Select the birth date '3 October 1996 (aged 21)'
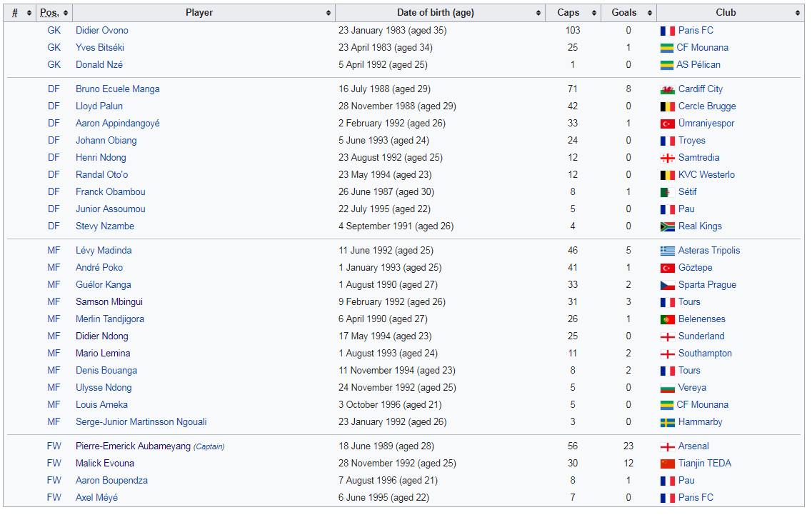This screenshot has width=812, height=515. coord(390,404)
